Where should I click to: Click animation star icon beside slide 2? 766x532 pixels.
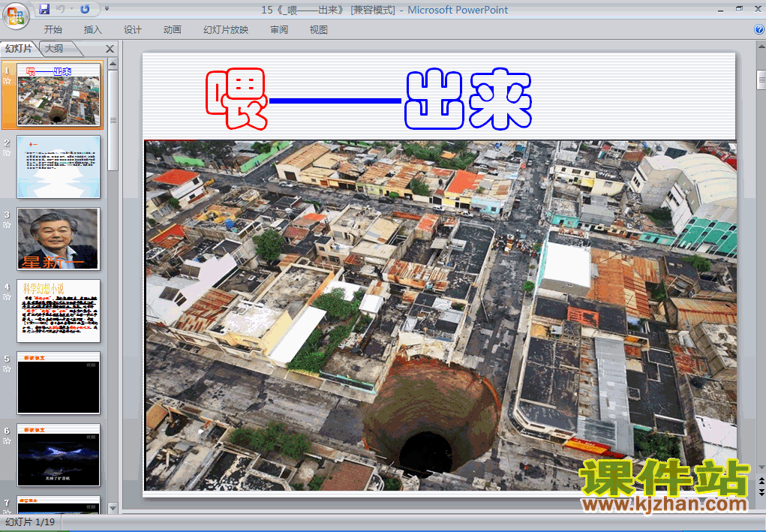tap(7, 153)
